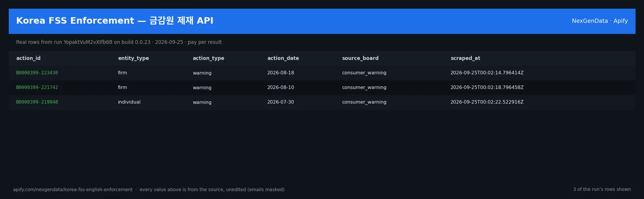Click the scraped_at column header
The height and width of the screenshot is (199, 644).
pyautogui.click(x=465, y=58)
